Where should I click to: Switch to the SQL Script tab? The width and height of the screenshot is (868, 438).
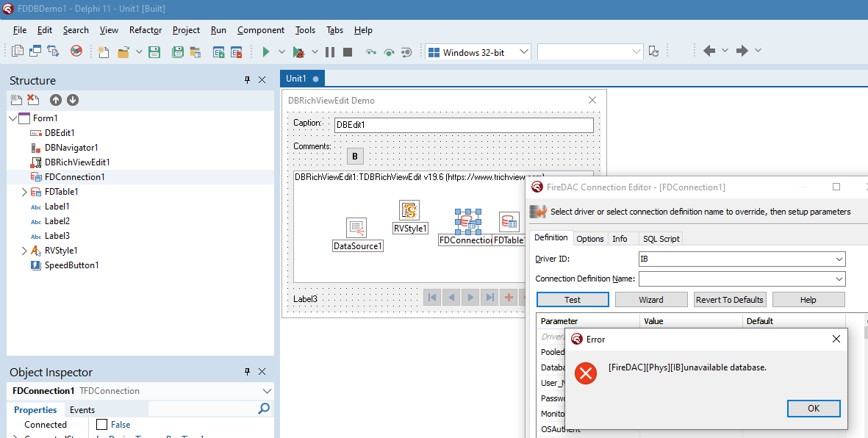click(661, 239)
